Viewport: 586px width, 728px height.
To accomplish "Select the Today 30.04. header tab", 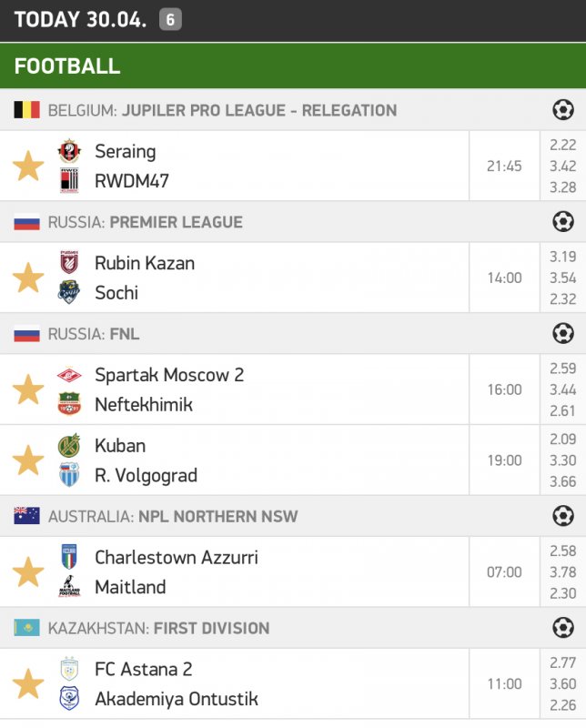I will click(x=80, y=19).
